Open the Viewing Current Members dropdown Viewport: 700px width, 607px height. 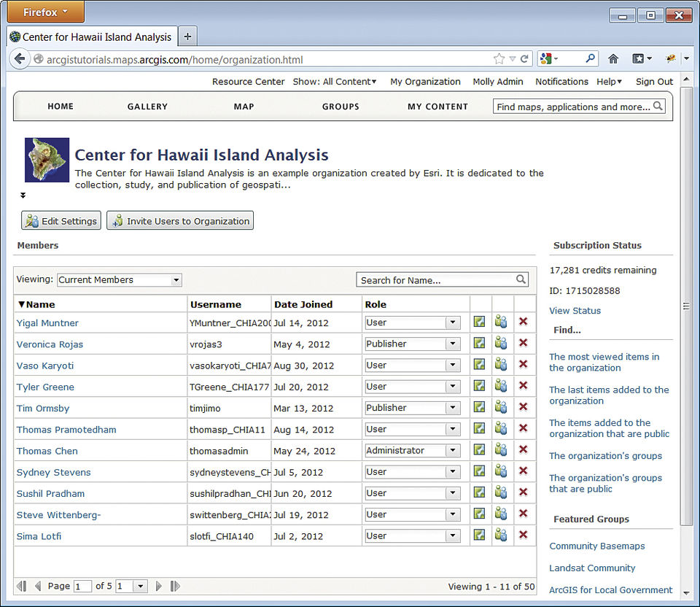pos(119,279)
